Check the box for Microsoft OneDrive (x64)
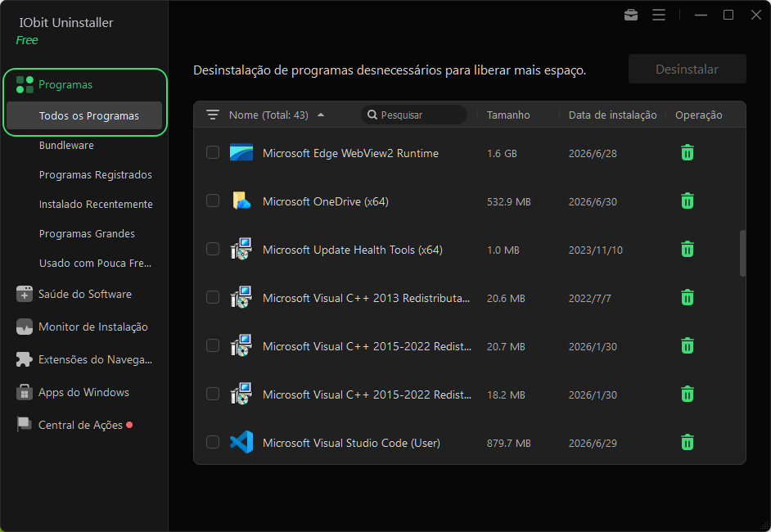The height and width of the screenshot is (532, 771). point(213,201)
